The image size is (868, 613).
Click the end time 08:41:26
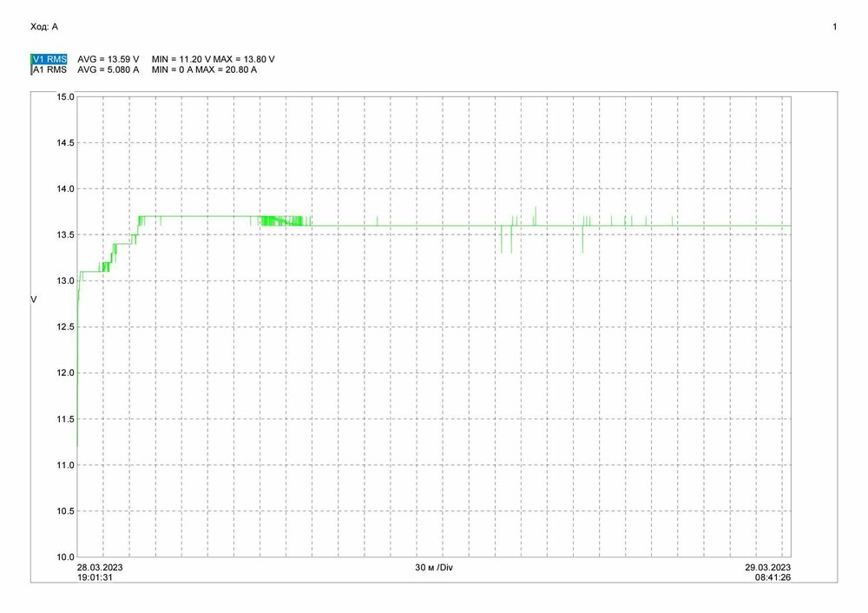[x=773, y=577]
